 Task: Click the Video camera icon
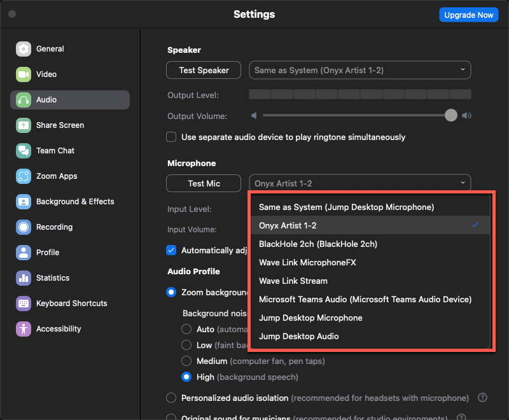click(x=24, y=74)
